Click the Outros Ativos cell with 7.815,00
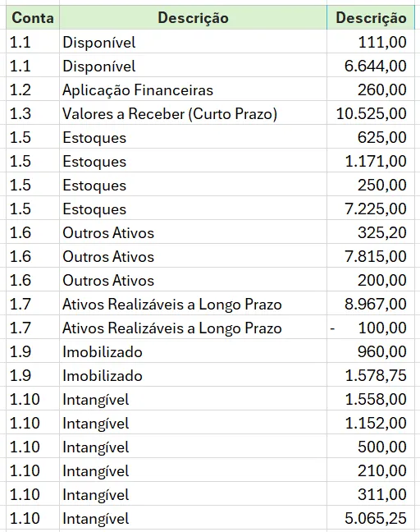This screenshot has width=420, height=532. pos(193,255)
